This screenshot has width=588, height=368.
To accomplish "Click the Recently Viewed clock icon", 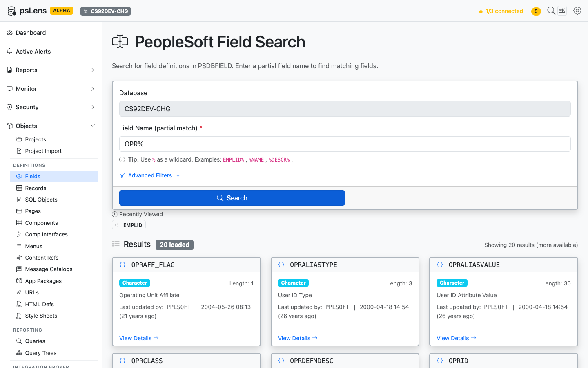I will 115,214.
